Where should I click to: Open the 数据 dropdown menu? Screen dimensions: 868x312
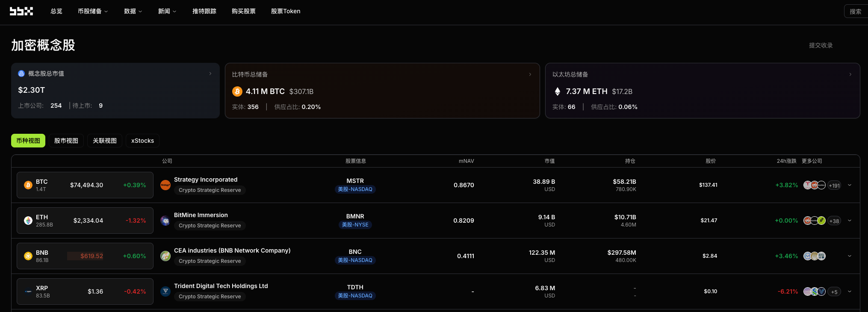(x=133, y=11)
